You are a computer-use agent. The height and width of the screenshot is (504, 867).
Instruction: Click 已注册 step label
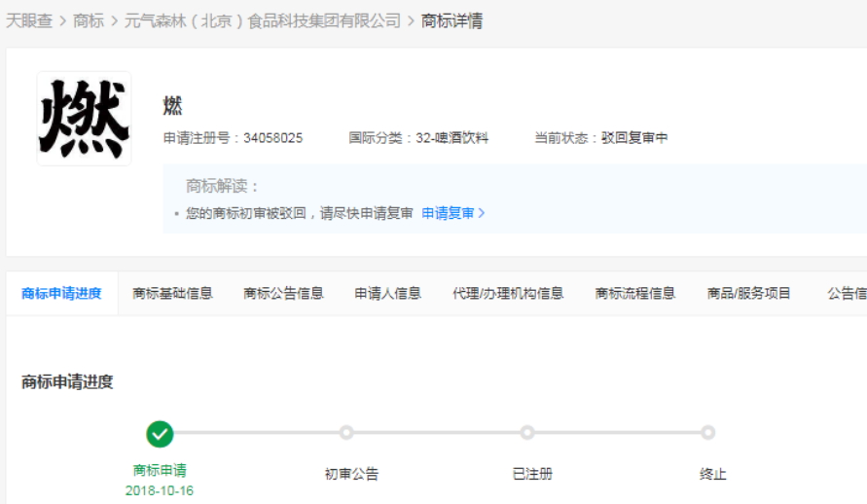pyautogui.click(x=532, y=474)
